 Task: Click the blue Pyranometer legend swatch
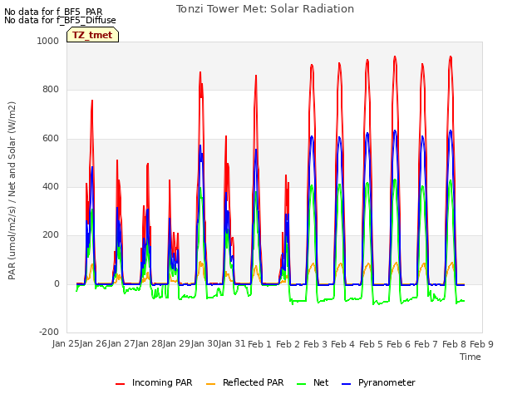tap(346, 383)
